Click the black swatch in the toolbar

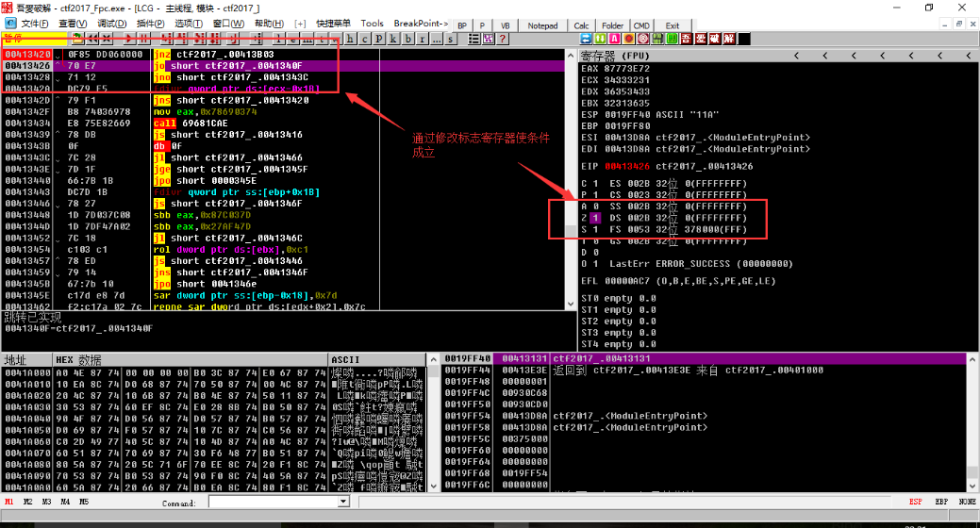[x=744, y=39]
